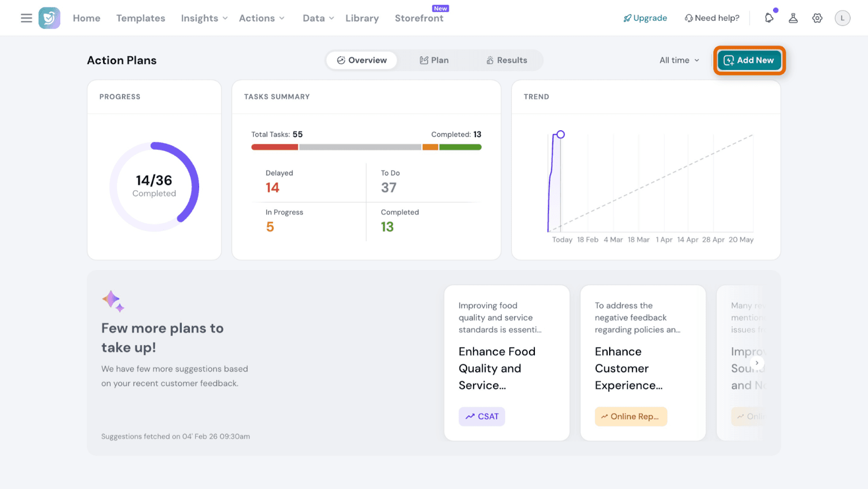Click the Need help? link

pyautogui.click(x=712, y=18)
